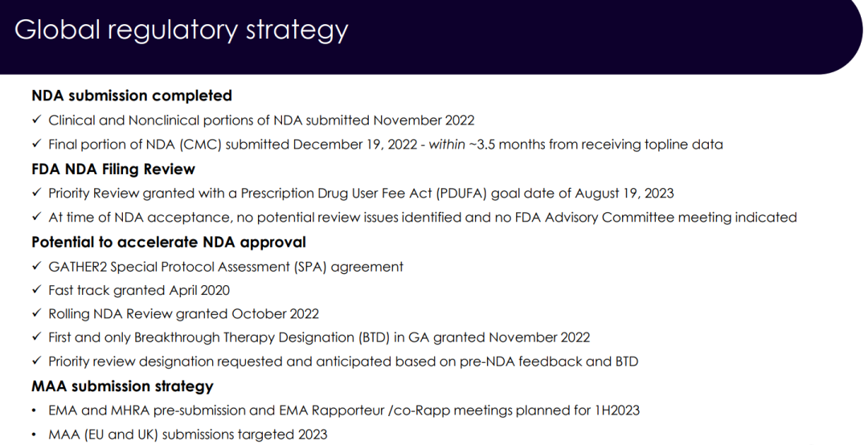
Task: Click the 'FDA NDA Filing Review' heading
Action: [x=113, y=169]
